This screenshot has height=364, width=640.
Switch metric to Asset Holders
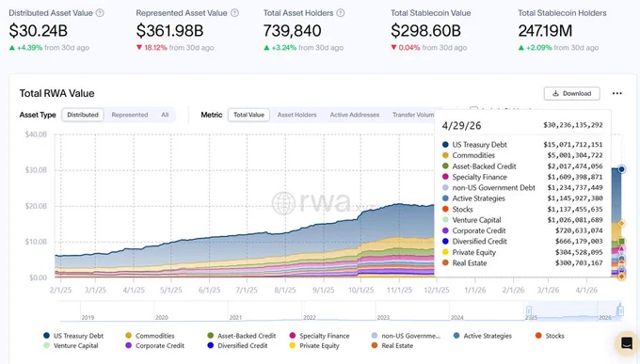(x=297, y=115)
